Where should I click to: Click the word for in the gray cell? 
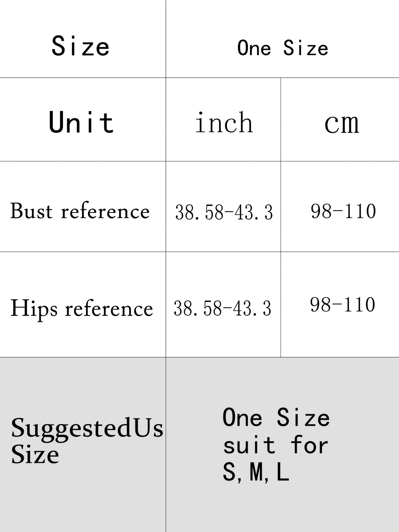pyautogui.click(x=309, y=445)
